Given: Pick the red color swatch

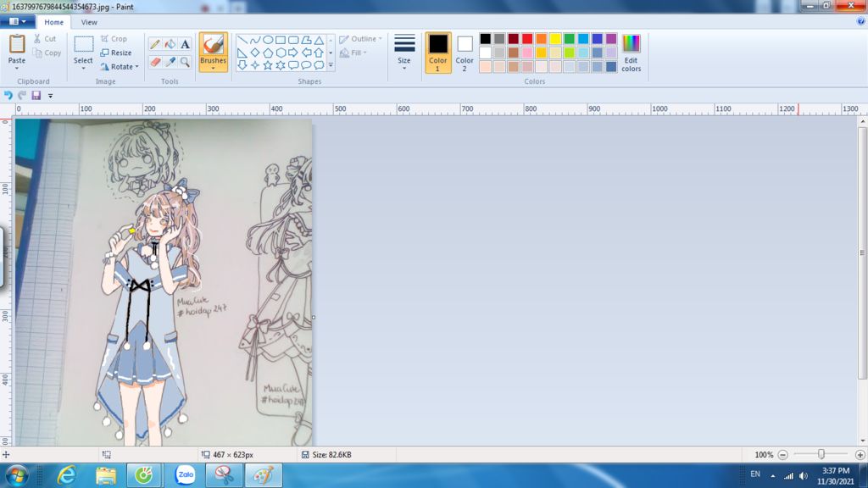Looking at the screenshot, I should tap(527, 39).
